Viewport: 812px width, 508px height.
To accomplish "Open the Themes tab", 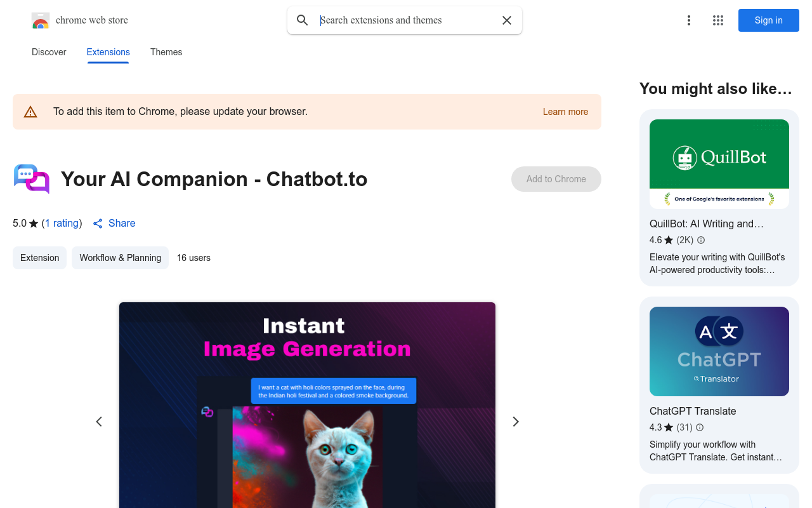I will [x=166, y=52].
